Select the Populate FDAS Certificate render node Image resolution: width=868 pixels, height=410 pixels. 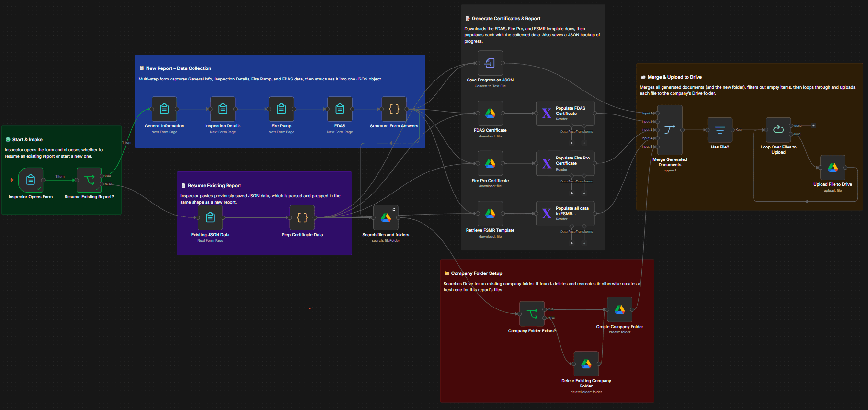[565, 114]
